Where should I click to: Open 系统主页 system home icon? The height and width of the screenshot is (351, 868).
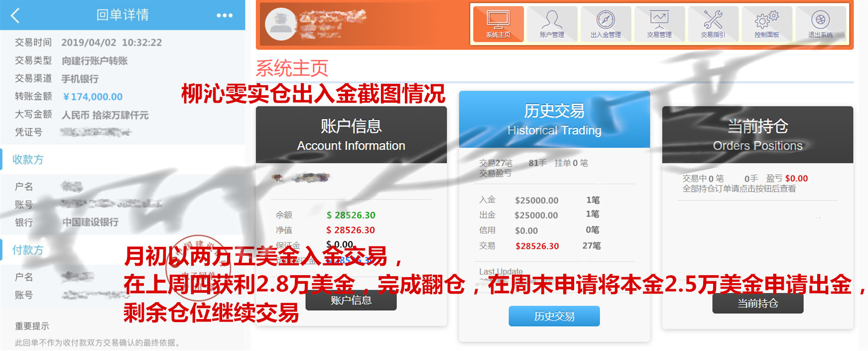click(x=498, y=24)
